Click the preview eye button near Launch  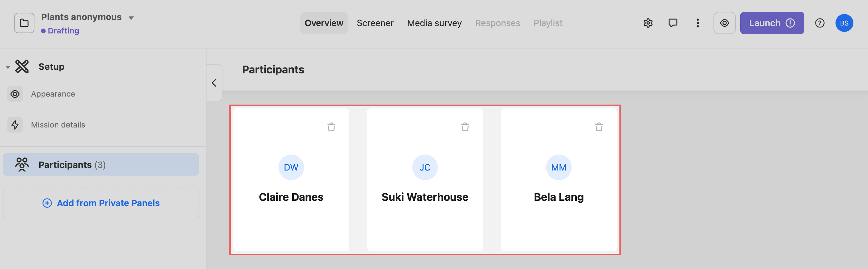click(x=724, y=23)
